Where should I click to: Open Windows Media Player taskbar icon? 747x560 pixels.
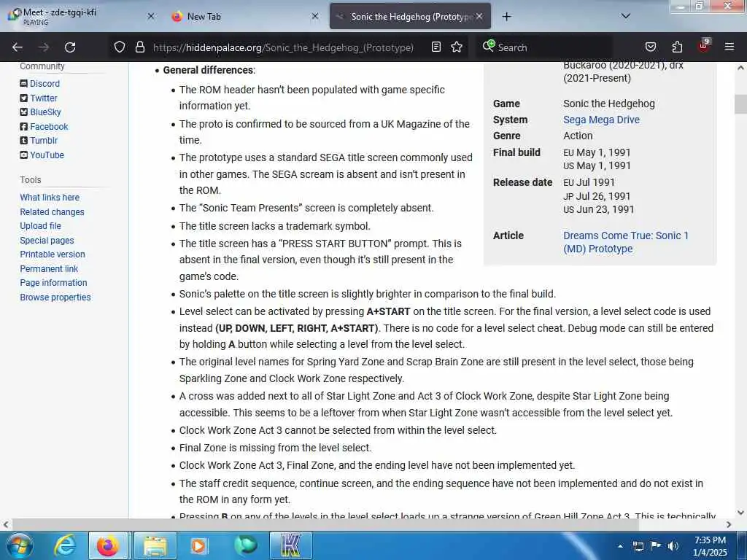tap(198, 545)
